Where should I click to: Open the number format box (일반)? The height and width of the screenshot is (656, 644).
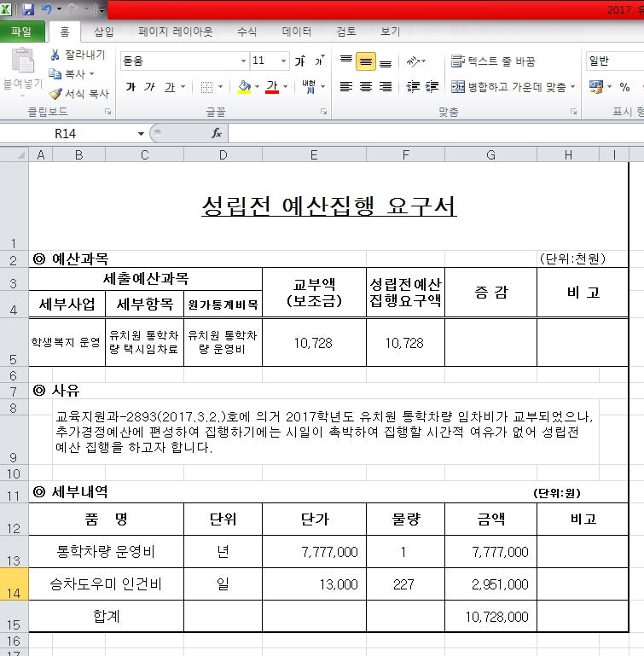click(x=615, y=61)
